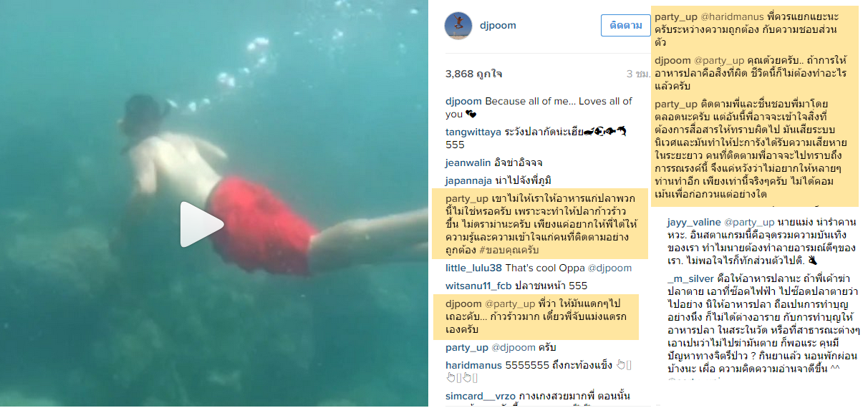This screenshot has height=408, width=868.
Task: Play the underwater swimming video
Action: coord(201,225)
